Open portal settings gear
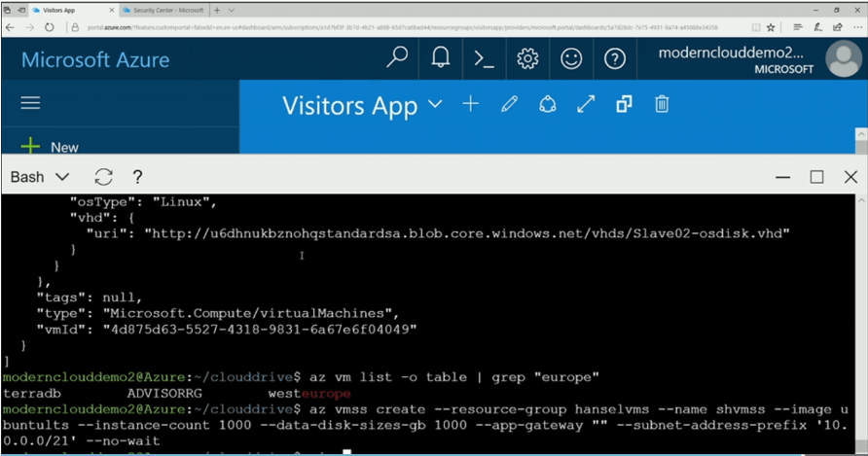The width and height of the screenshot is (868, 456). (x=527, y=58)
